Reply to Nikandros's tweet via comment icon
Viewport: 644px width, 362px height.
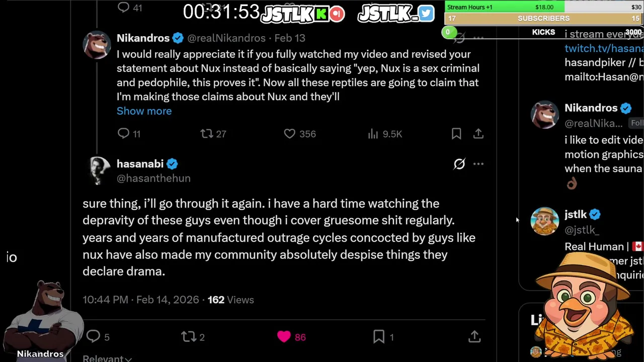pos(123,133)
